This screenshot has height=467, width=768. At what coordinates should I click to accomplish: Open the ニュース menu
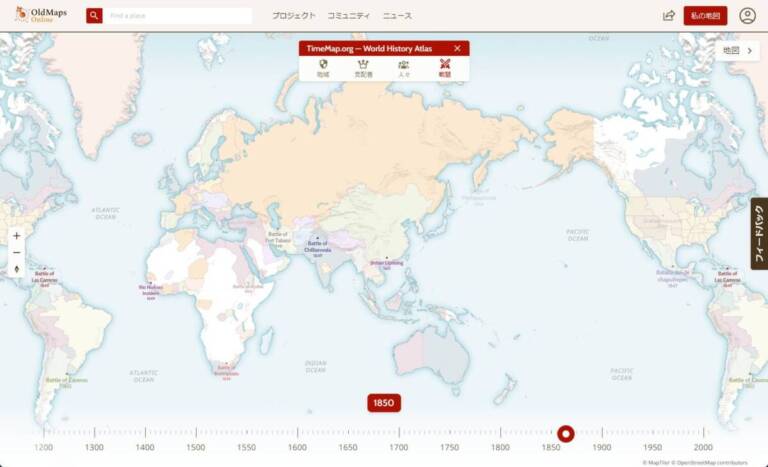coord(397,16)
